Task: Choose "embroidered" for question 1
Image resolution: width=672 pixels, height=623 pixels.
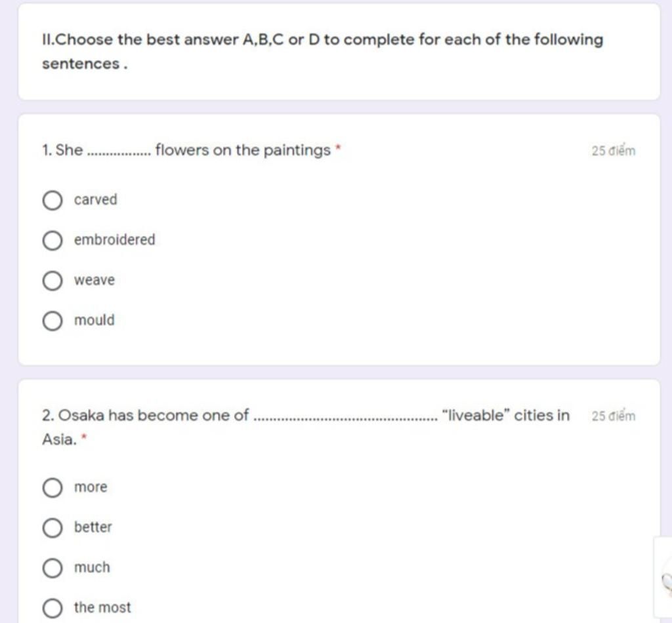Action: coord(52,241)
